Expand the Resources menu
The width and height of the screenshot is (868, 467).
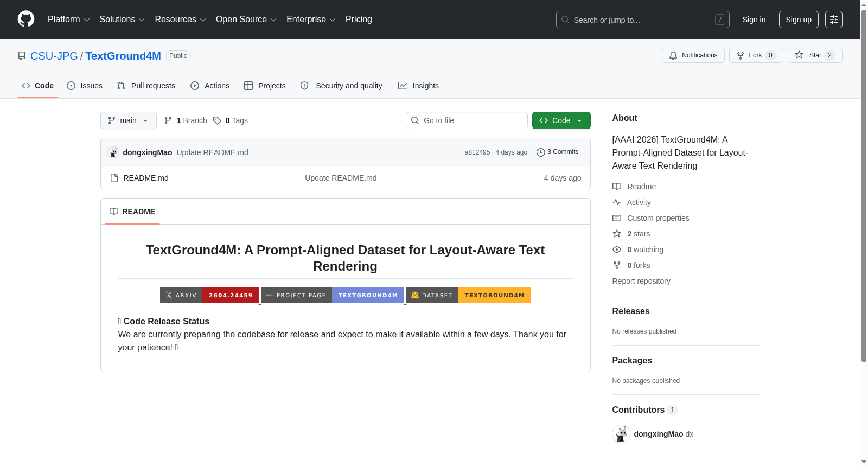point(180,20)
